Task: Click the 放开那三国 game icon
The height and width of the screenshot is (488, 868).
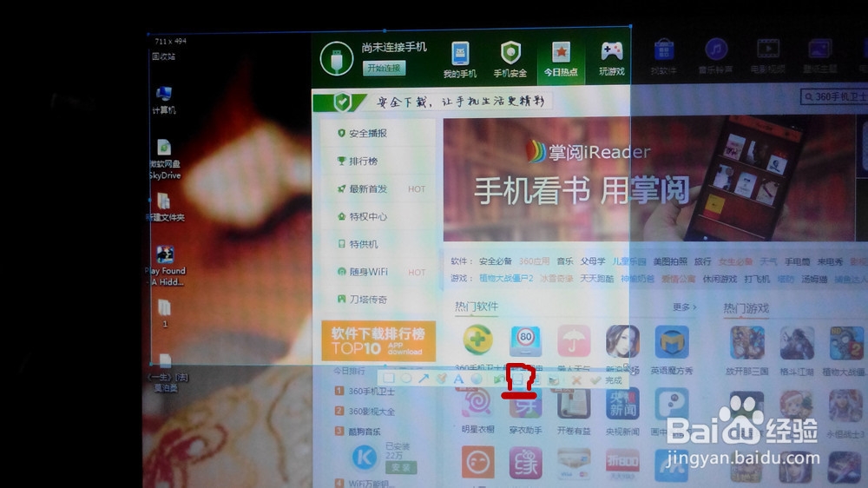Action: [746, 343]
